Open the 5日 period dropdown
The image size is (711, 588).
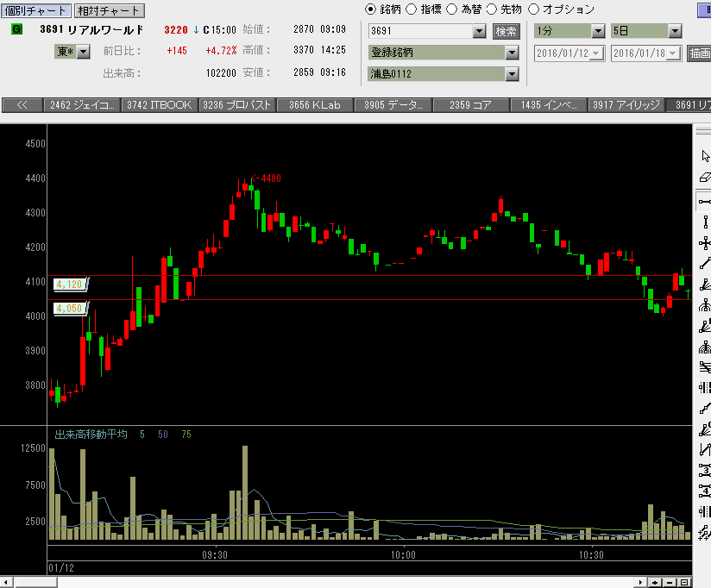click(x=675, y=31)
